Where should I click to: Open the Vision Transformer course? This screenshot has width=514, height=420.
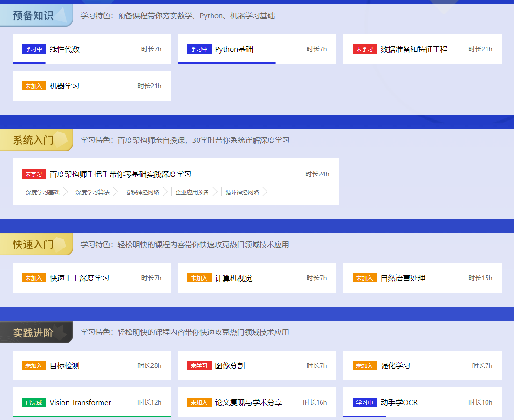click(x=92, y=402)
